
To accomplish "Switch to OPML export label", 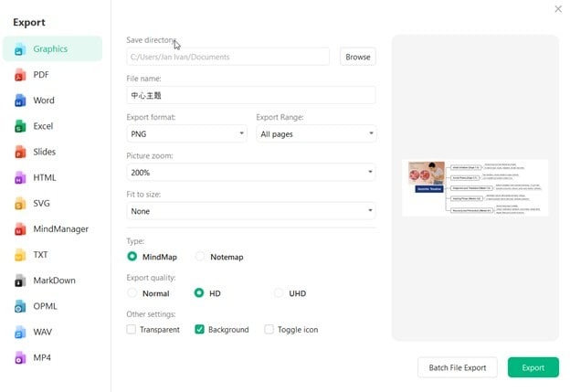I will coord(45,306).
